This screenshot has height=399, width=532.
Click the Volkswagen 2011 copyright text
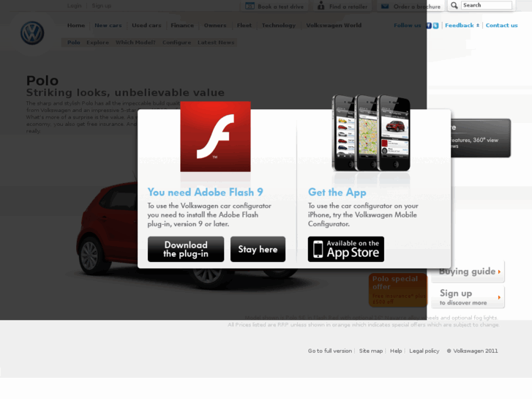[x=472, y=351]
